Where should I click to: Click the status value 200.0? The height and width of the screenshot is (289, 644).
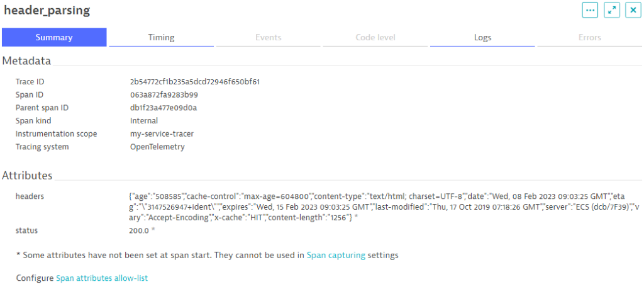coord(139,230)
